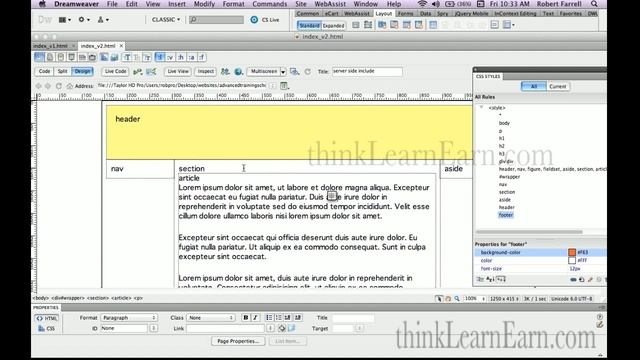Select the Zoom magnifier tool in status bar
640x360 pixels.
tap(457, 299)
